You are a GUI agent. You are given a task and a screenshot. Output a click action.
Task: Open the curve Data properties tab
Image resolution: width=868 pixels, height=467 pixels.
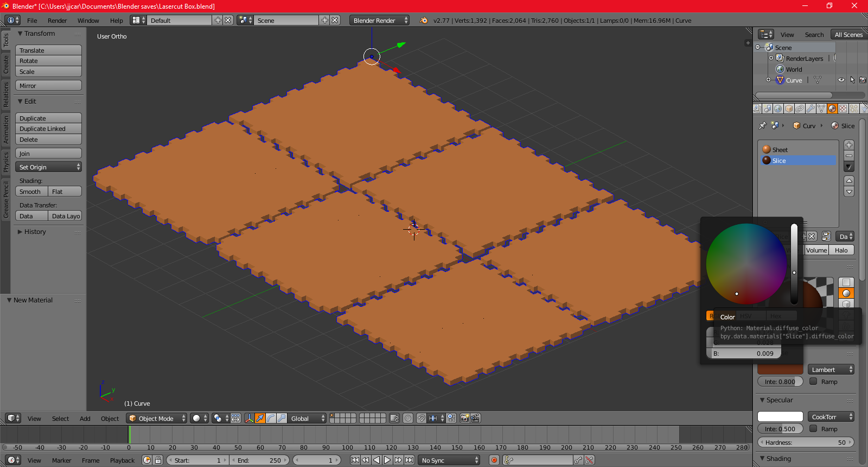click(x=822, y=109)
